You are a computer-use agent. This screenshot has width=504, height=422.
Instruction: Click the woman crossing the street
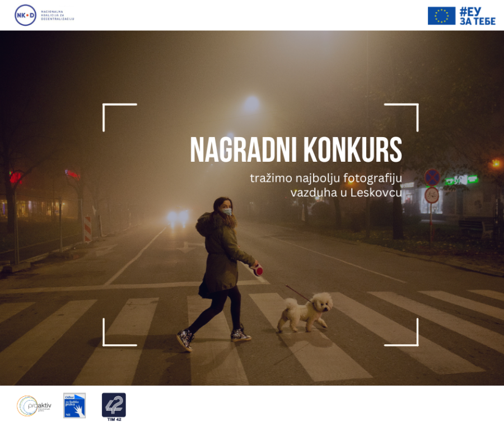pyautogui.click(x=221, y=263)
